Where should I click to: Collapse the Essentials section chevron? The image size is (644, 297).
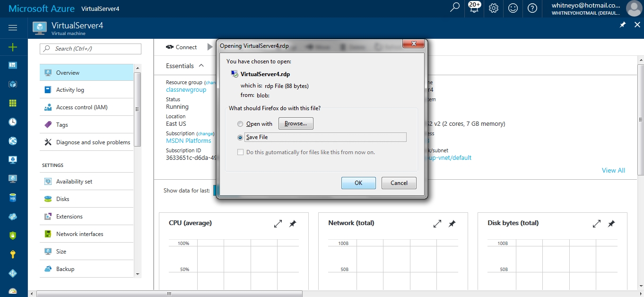(201, 66)
